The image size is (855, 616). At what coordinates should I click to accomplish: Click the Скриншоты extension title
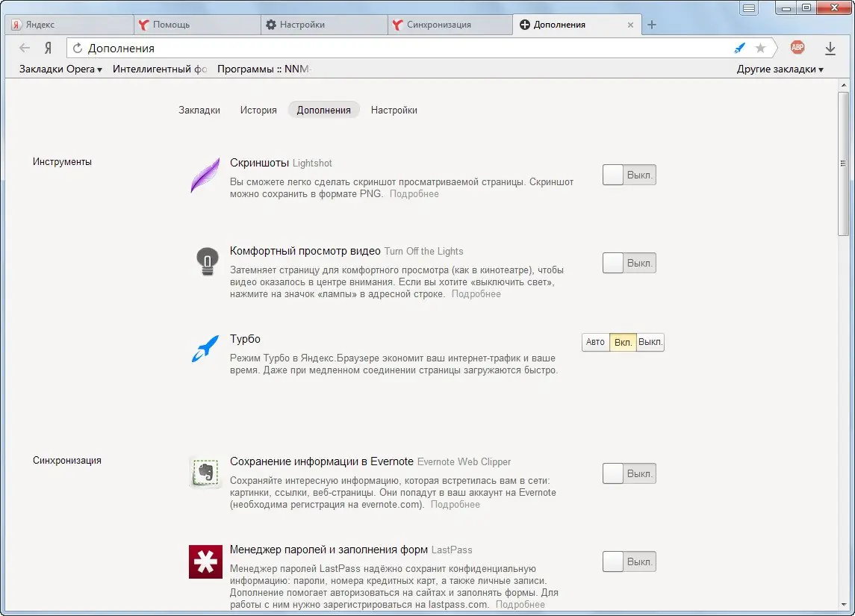tap(259, 163)
